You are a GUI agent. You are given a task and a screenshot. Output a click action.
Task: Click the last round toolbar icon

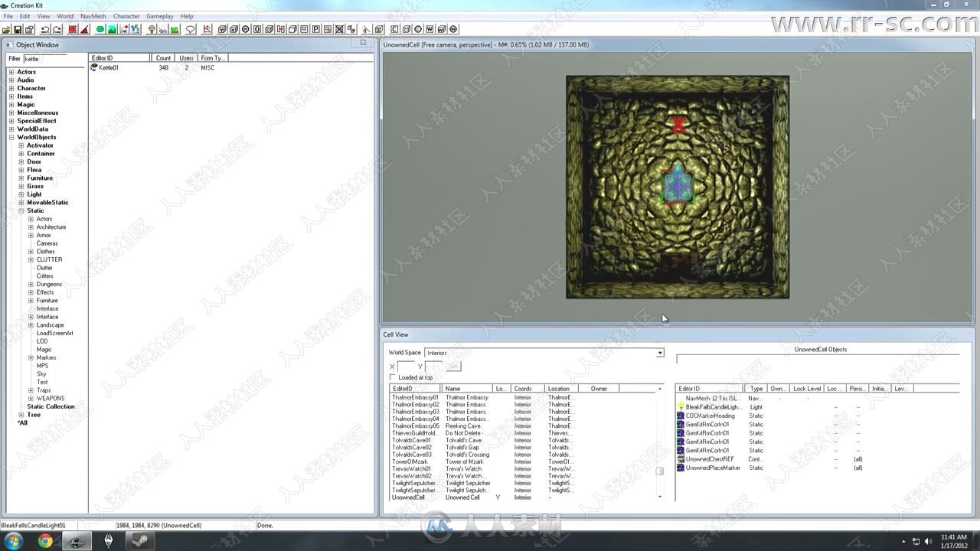point(453,29)
